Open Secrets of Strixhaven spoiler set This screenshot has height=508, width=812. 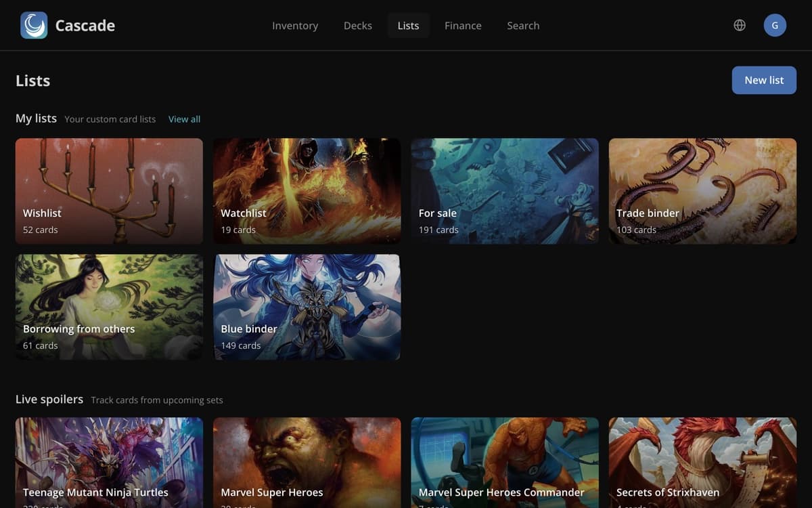coord(702,463)
